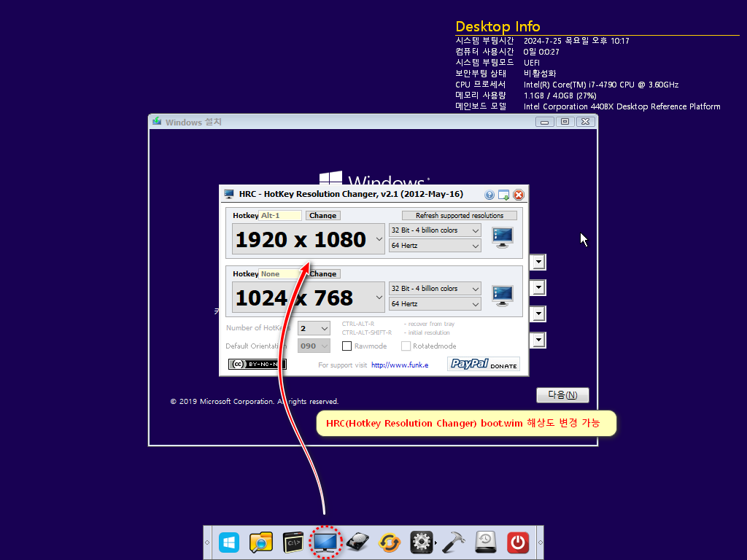Open 64 Hertz dropdown for 1024 x 768

click(435, 304)
